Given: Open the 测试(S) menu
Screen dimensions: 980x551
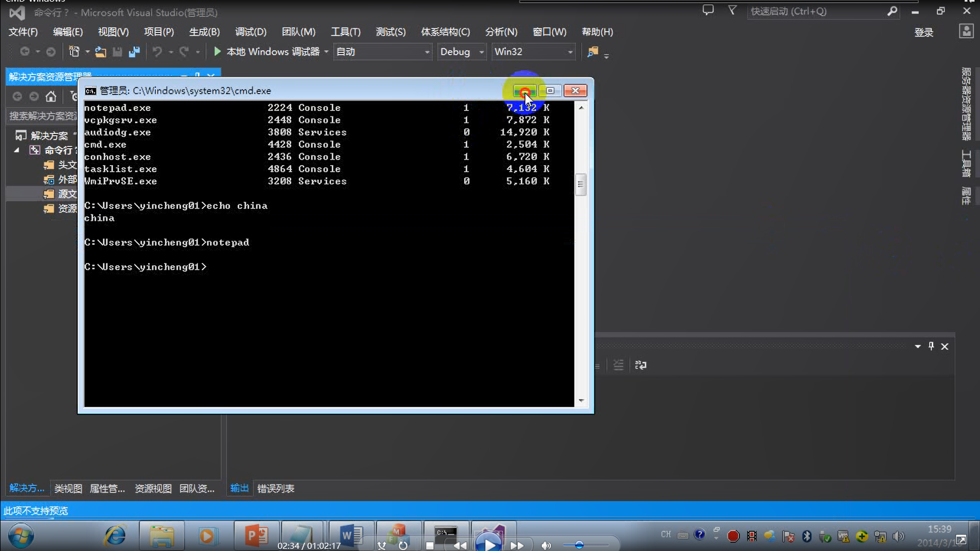Looking at the screenshot, I should click(x=390, y=32).
